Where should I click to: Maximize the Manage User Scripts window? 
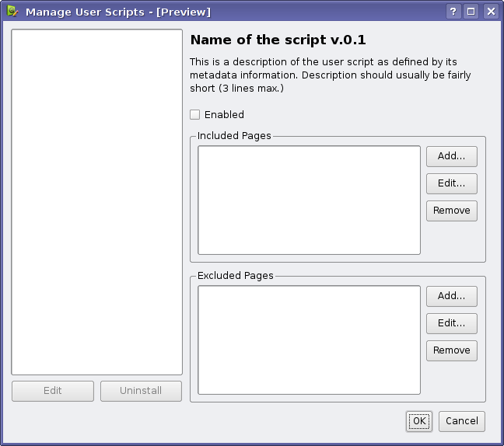tap(471, 12)
